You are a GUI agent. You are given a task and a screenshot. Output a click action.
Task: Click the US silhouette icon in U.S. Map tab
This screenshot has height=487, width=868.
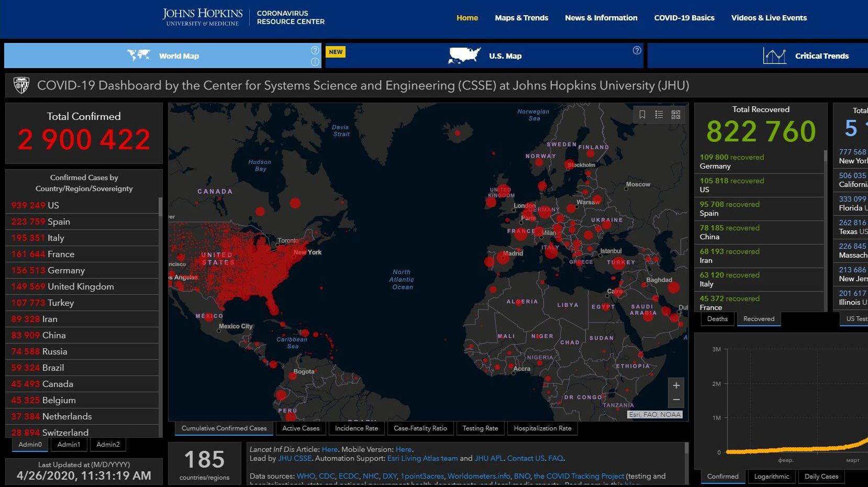coord(464,55)
